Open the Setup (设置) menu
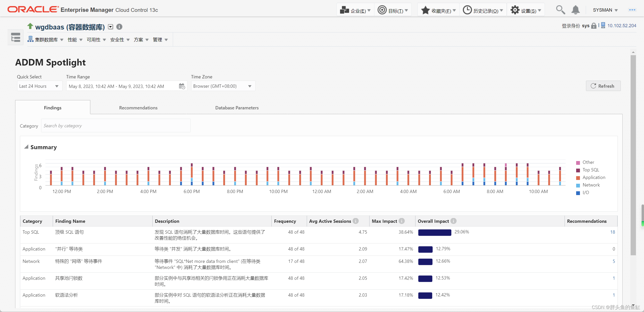This screenshot has height=312, width=644. click(526, 10)
